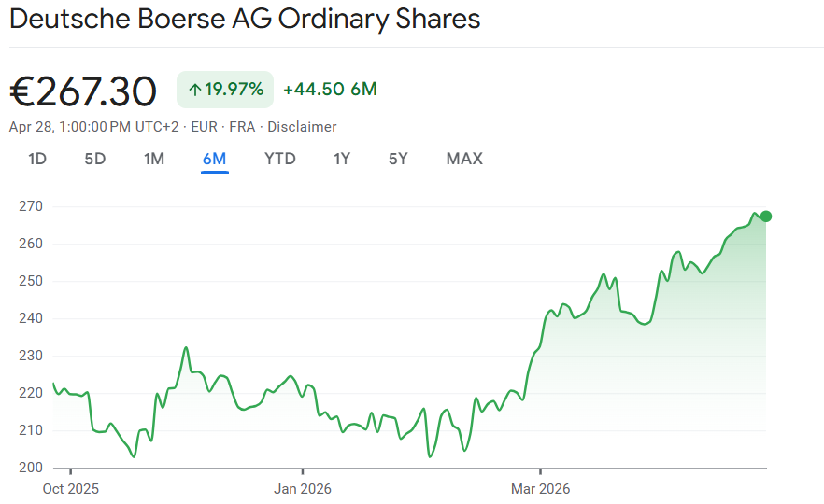Click the +44.50 6M change text
Image resolution: width=824 pixels, height=504 pixels.
pyautogui.click(x=330, y=90)
